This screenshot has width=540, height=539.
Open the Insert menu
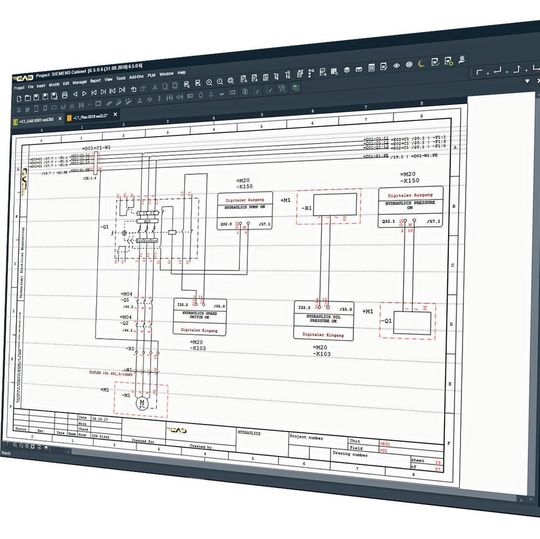tap(41, 86)
